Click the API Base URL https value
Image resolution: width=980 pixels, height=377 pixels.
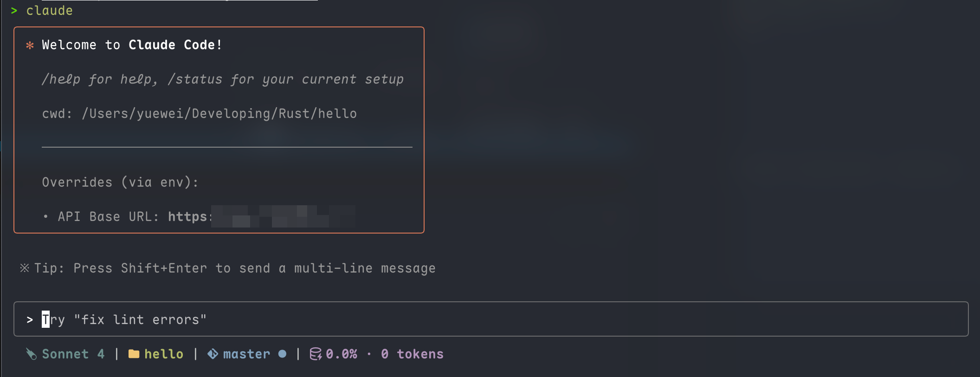coord(262,216)
